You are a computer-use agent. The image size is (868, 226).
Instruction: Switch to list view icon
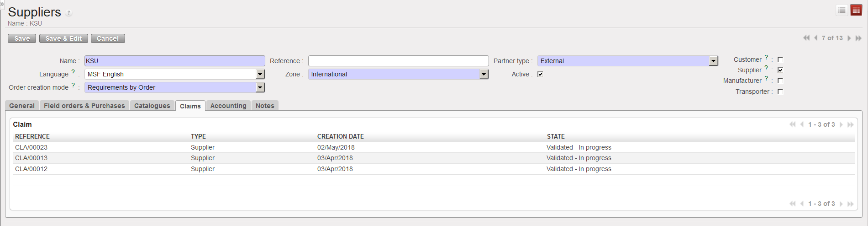coord(842,10)
